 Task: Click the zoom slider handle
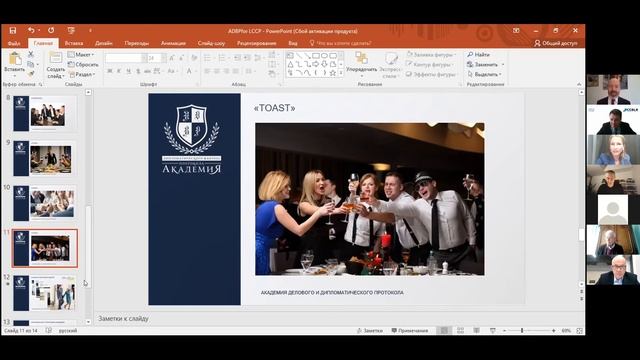(x=522, y=331)
